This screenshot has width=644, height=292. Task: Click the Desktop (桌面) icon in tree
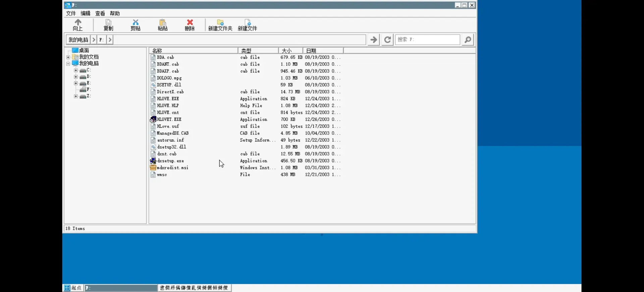[x=75, y=50]
